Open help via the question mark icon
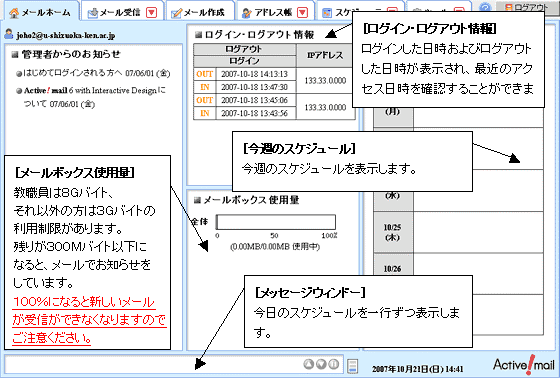 click(x=485, y=8)
